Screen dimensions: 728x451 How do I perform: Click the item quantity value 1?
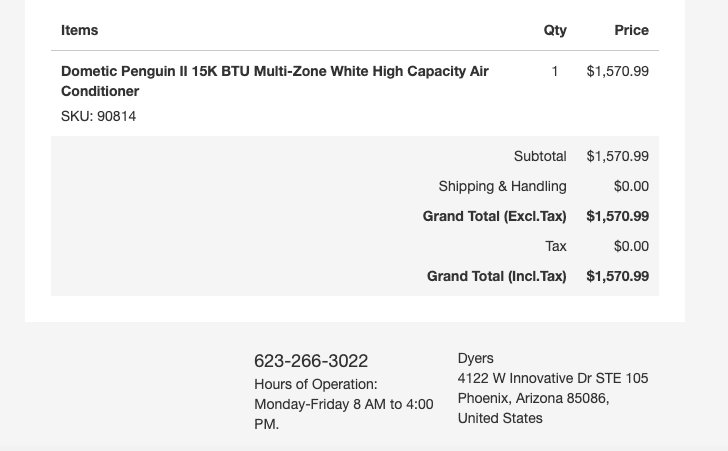(554, 71)
